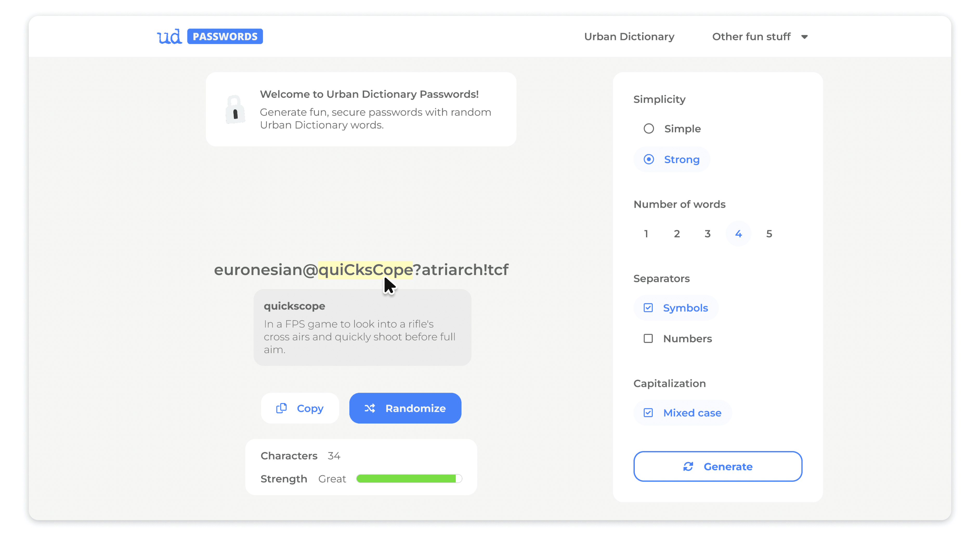This screenshot has height=536, width=980.
Task: Click the shuffle icon on Randomize
Action: coord(369,408)
